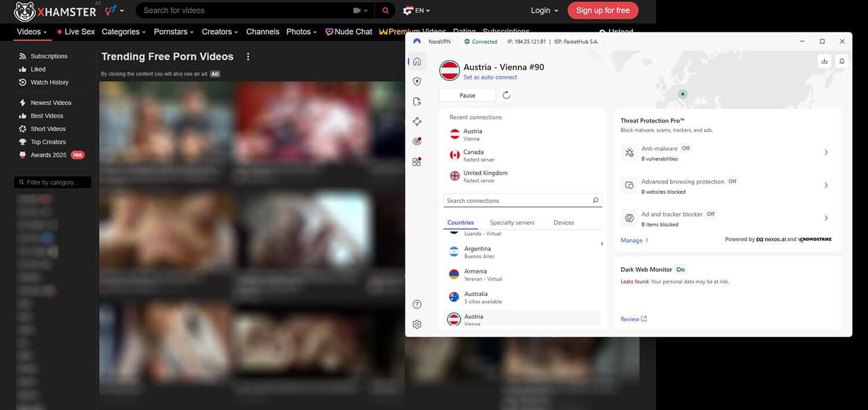Click the Nude Chat link in website nav
868x410 pixels.
pos(349,32)
